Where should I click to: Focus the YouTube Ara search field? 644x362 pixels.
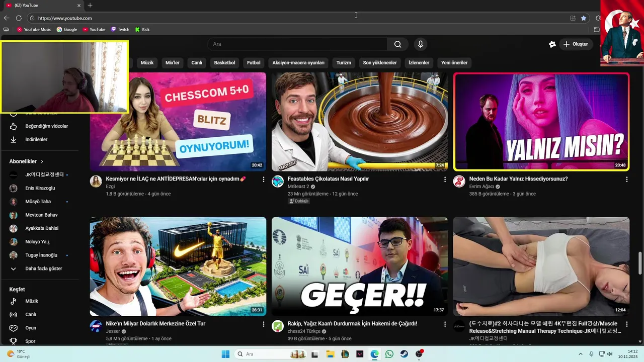298,44
